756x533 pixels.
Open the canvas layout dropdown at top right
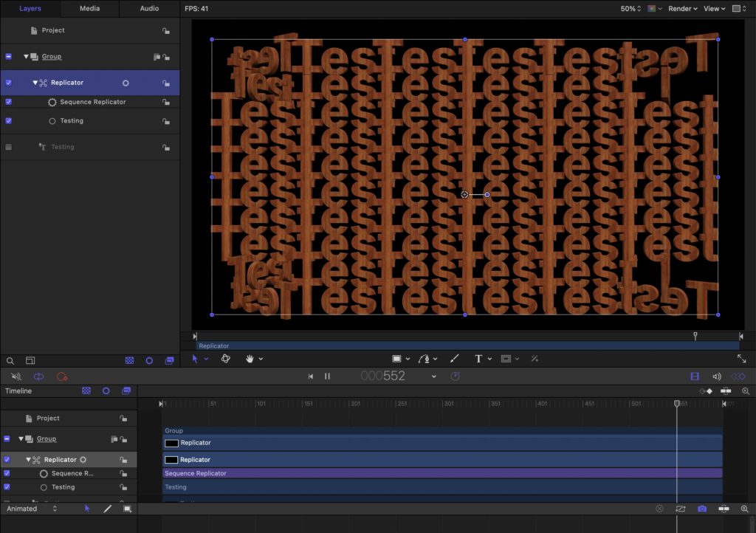740,9
